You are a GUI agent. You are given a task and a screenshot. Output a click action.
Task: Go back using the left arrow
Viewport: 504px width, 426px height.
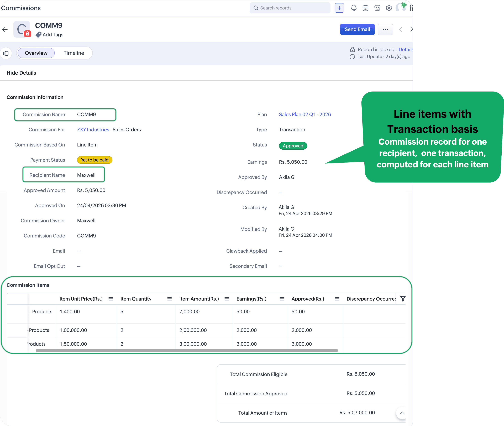(x=5, y=29)
